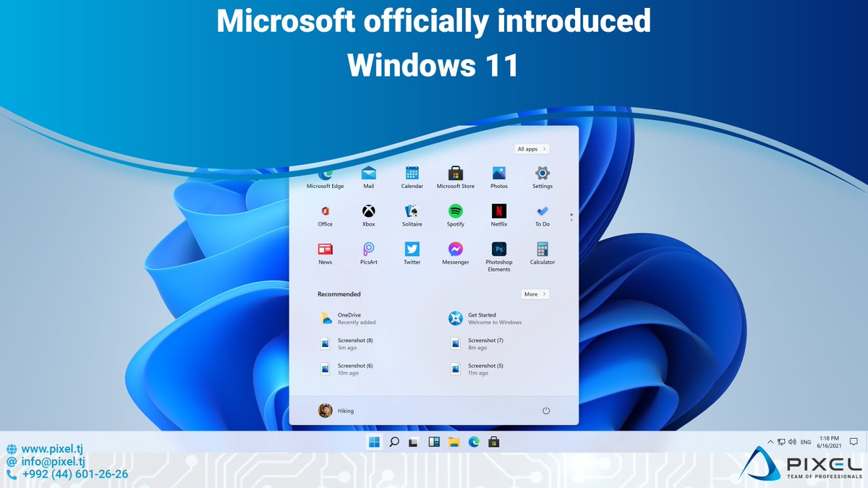Open Spotify
Viewport: 868px width, 488px height.
click(x=456, y=216)
